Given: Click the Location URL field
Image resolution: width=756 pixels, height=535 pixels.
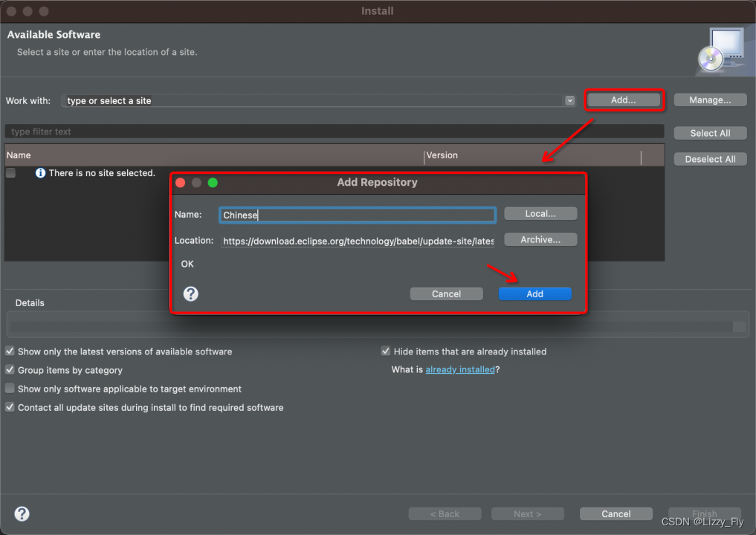Looking at the screenshot, I should click(x=358, y=241).
